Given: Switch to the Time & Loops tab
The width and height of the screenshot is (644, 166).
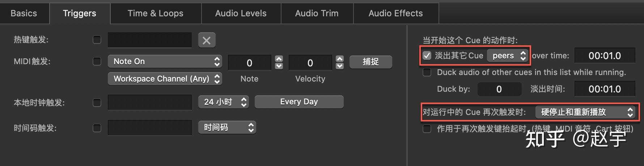Looking at the screenshot, I should (155, 13).
